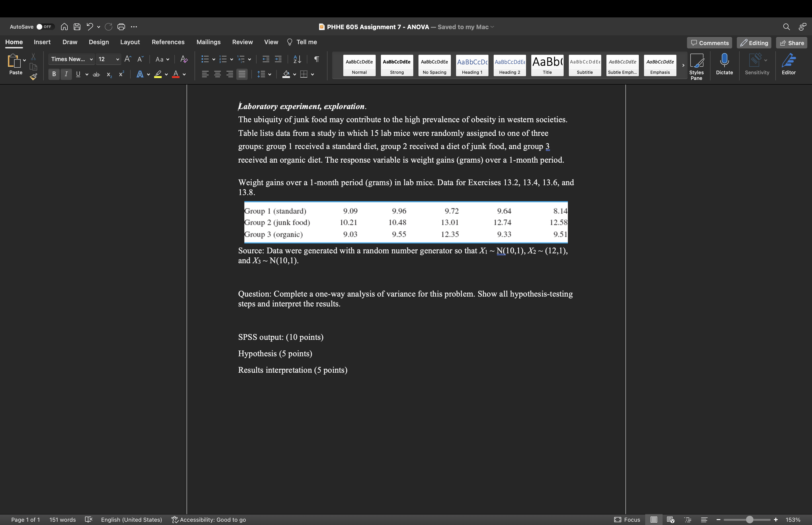Start Dictate voice typing
The height and width of the screenshot is (525, 812).
[x=724, y=65]
